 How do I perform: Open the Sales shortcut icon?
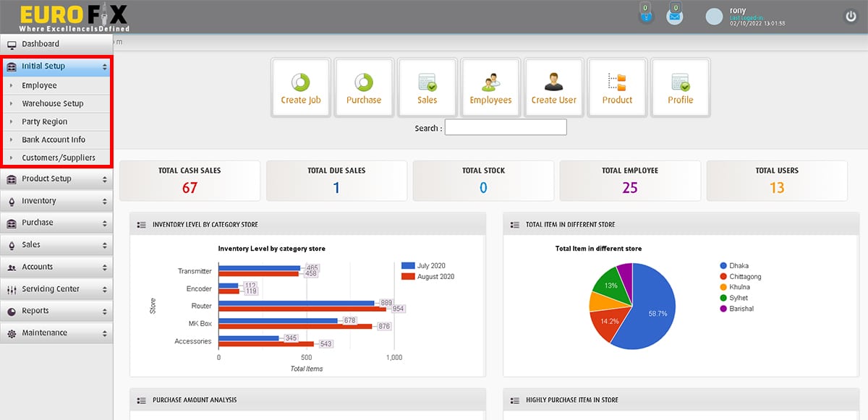pyautogui.click(x=427, y=87)
